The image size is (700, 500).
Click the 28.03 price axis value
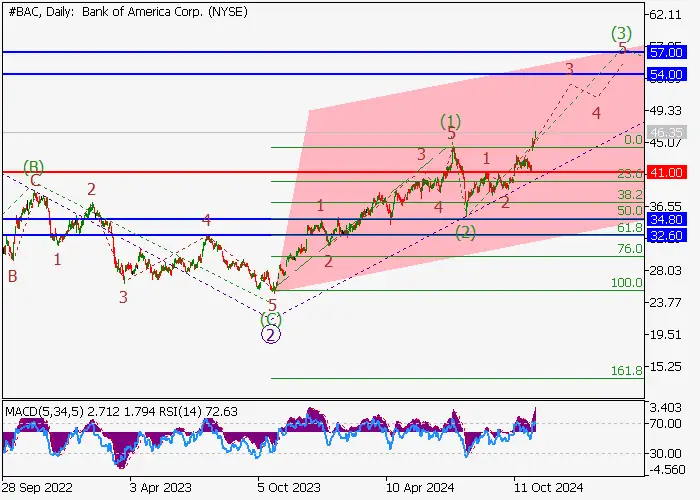(666, 271)
